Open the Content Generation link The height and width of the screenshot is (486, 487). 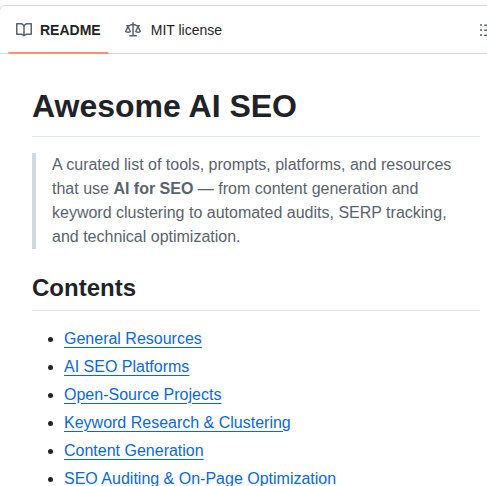134,451
